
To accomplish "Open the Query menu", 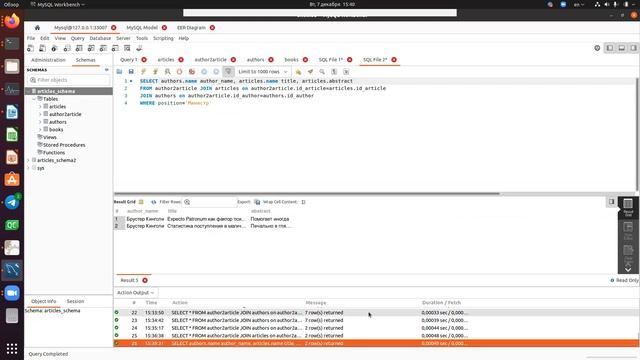I will (78, 38).
